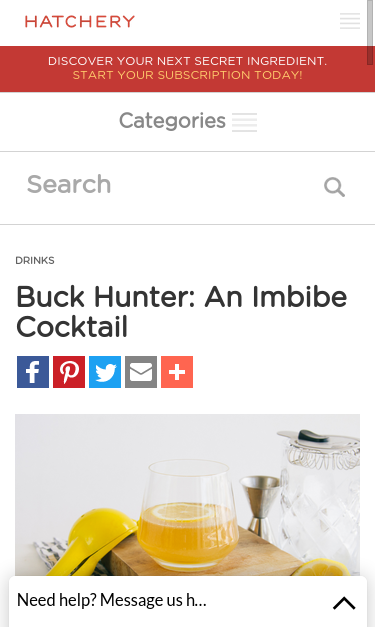Open more sharing options plus icon
375x627 pixels.
click(177, 372)
